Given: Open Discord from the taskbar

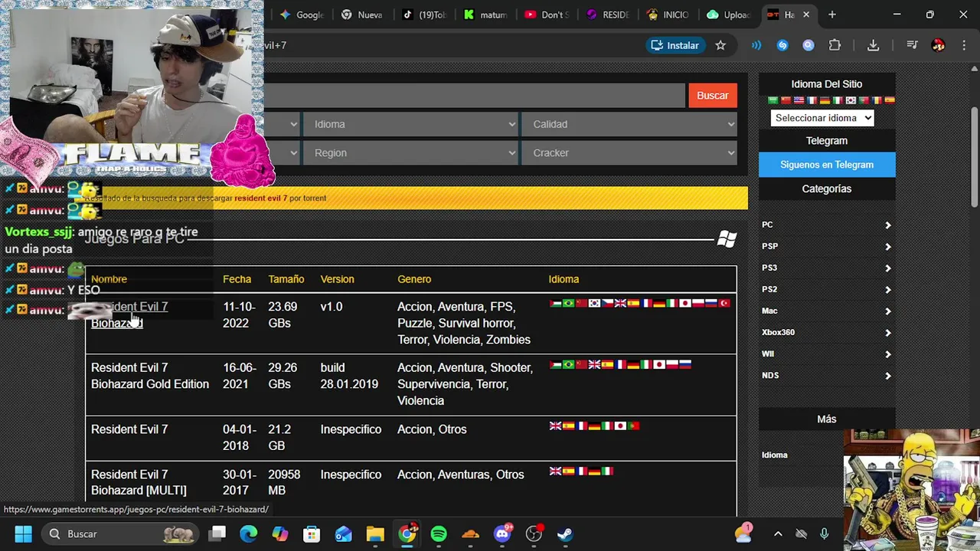Looking at the screenshot, I should click(x=502, y=533).
